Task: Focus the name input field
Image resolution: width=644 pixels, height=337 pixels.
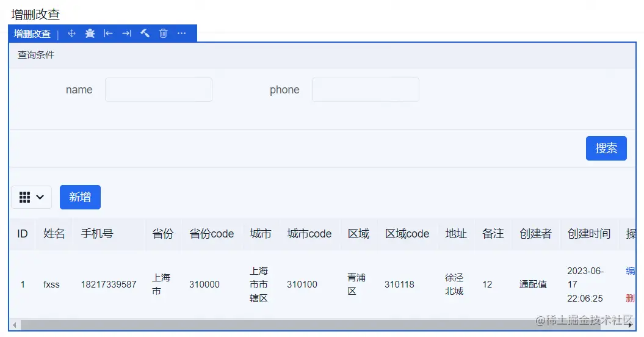Action: [x=159, y=90]
